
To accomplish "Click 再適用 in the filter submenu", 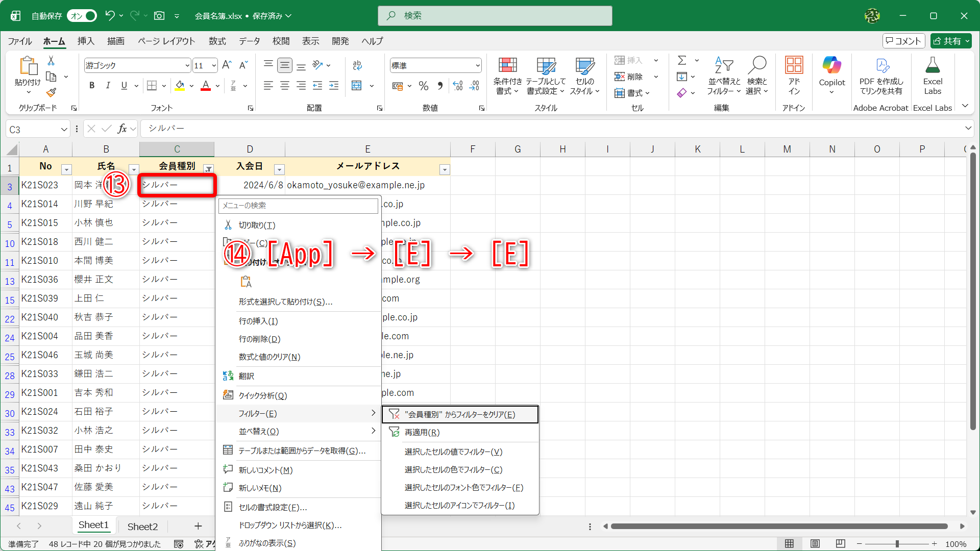I will pyautogui.click(x=422, y=432).
